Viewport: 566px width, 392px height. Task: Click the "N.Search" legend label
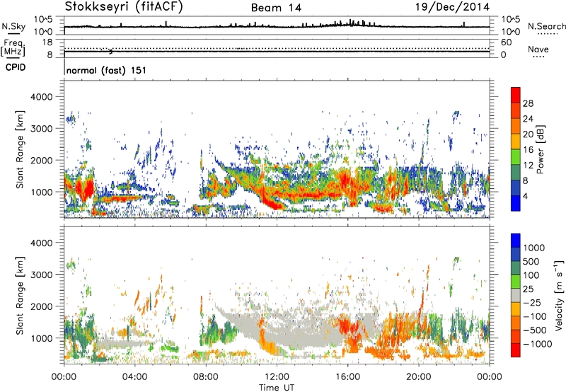[547, 26]
